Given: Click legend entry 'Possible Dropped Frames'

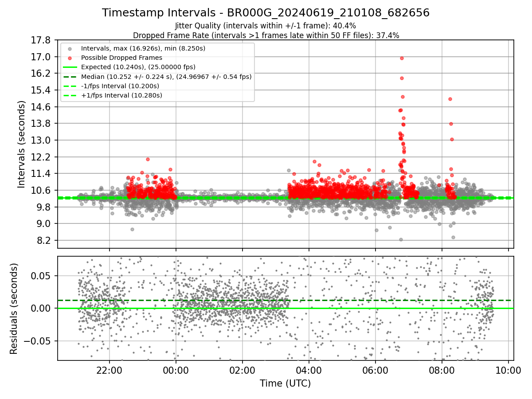Looking at the screenshot, I should (x=121, y=58).
